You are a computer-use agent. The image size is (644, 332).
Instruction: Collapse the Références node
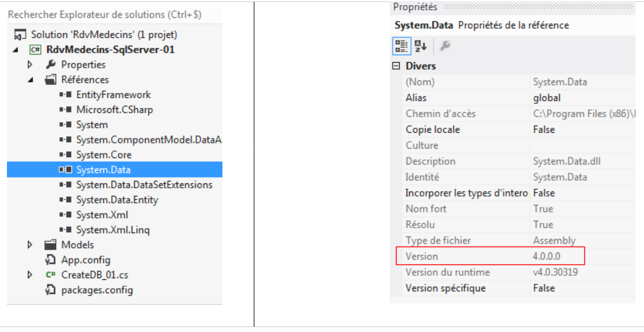pyautogui.click(x=31, y=80)
